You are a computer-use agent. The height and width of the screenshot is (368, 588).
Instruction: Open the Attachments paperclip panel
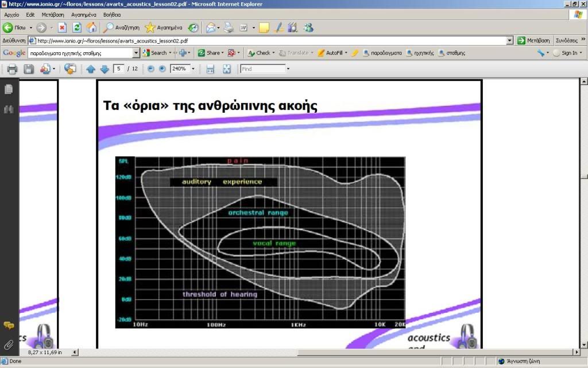click(9, 344)
